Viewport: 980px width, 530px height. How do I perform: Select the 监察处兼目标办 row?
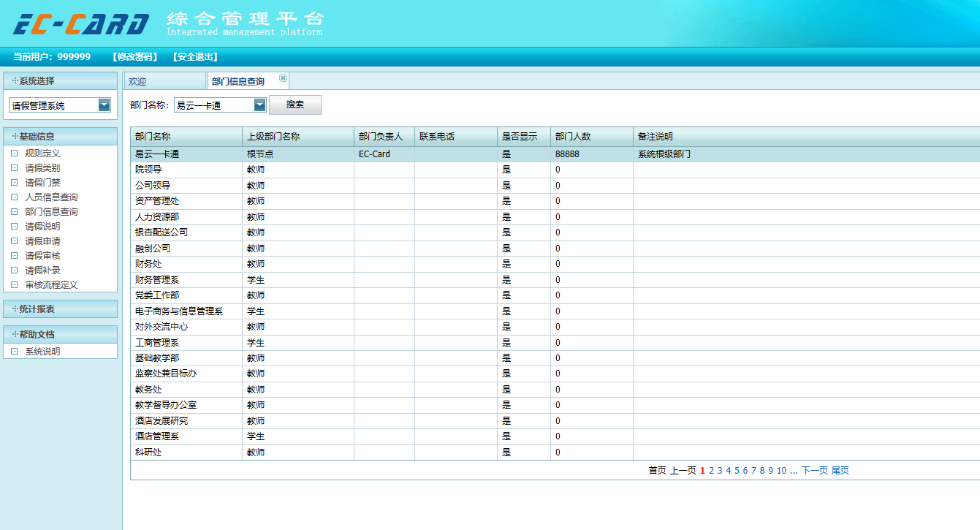[x=555, y=374]
